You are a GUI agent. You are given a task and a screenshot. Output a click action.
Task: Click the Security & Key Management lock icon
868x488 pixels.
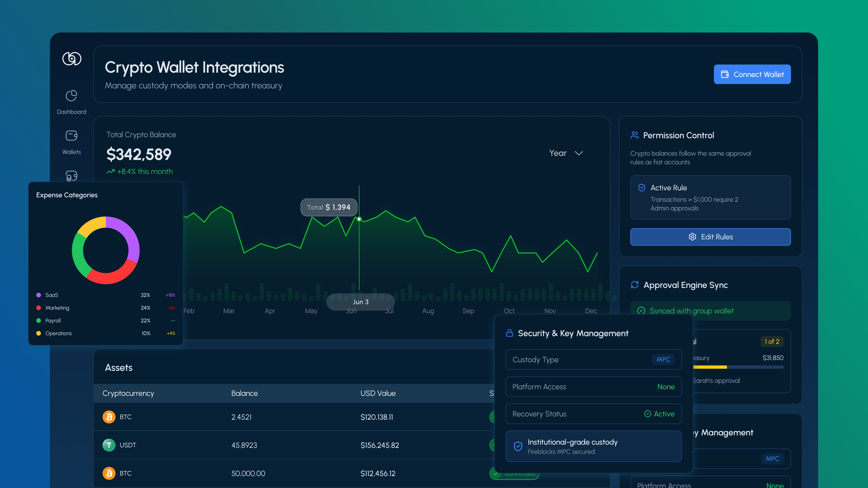point(509,333)
